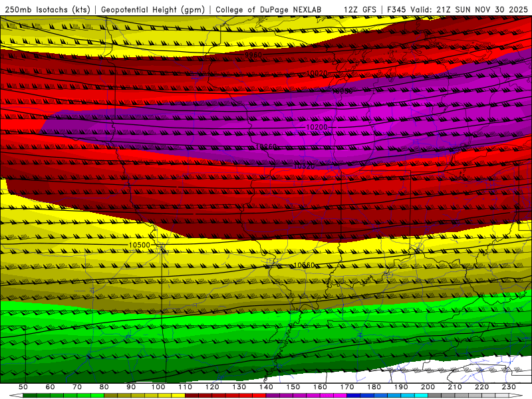The image size is (532, 399).
Task: Click the 160 value on the color scale
Action: coord(321,387)
